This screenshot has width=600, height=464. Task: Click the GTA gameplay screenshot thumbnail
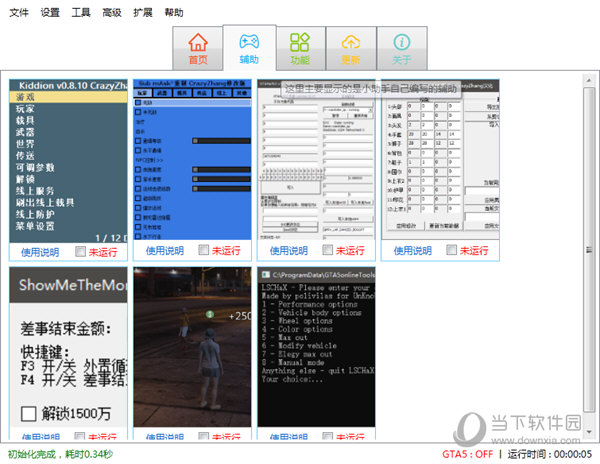click(x=192, y=347)
